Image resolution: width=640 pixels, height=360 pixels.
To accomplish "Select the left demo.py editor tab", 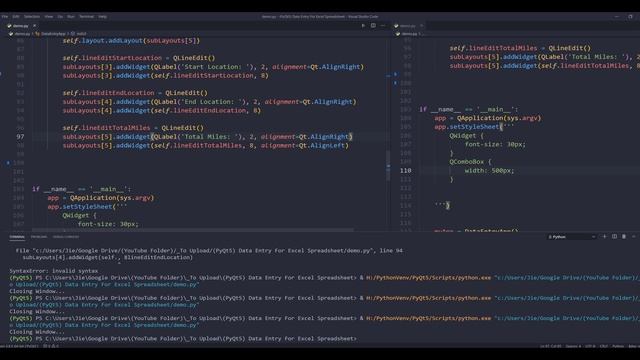I will coord(20,26).
